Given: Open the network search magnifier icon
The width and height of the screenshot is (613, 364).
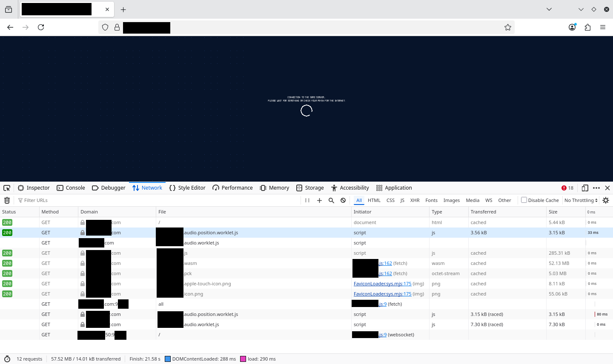Looking at the screenshot, I should [331, 200].
